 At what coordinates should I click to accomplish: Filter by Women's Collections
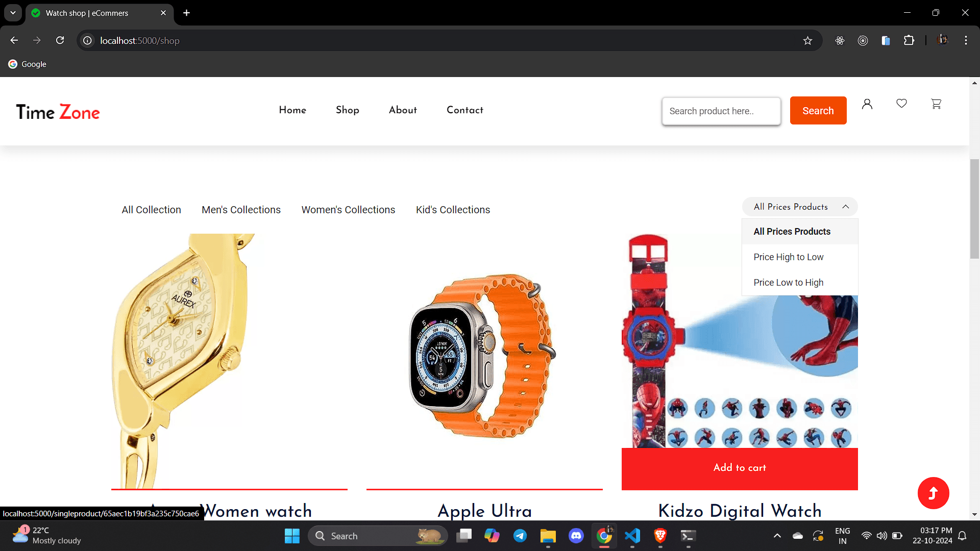pos(348,210)
